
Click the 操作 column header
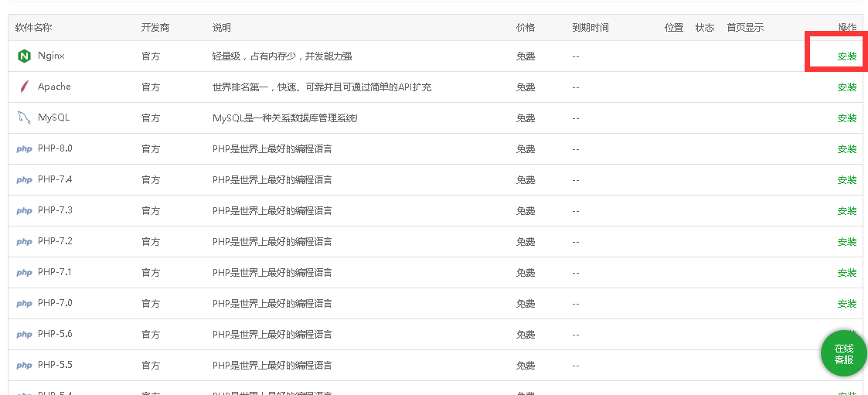point(847,28)
